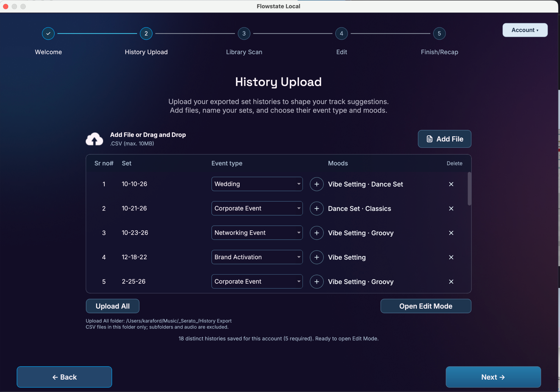This screenshot has height=392, width=560.
Task: Go to step 4 Edit
Action: tap(342, 33)
